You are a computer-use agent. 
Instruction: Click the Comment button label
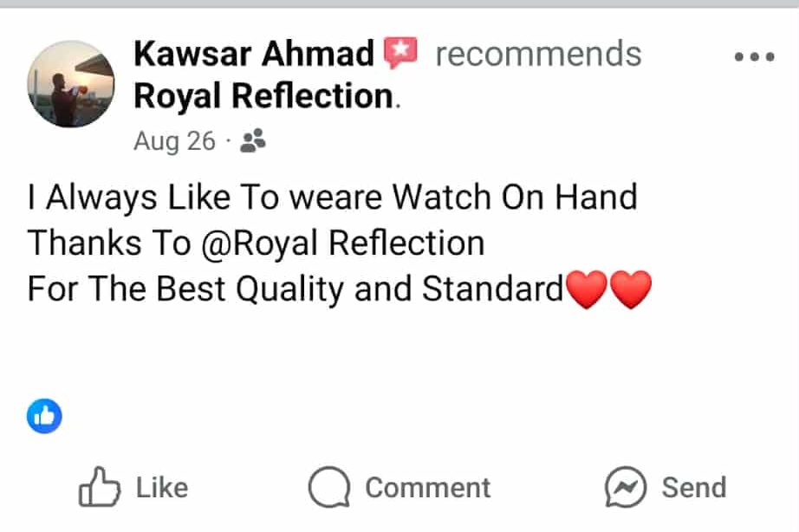click(427, 488)
